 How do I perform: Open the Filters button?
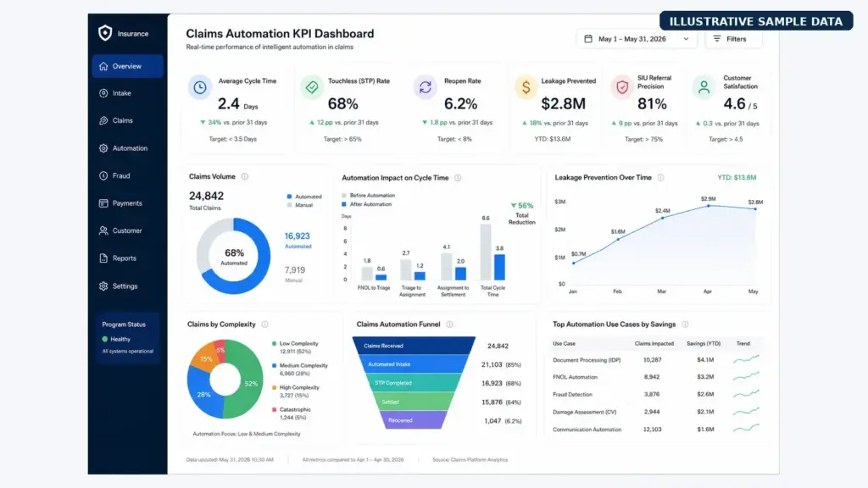pos(733,39)
